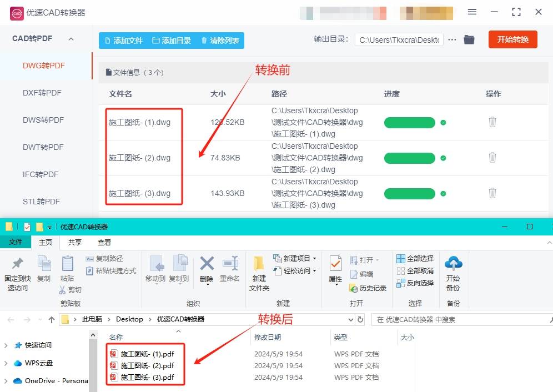The height and width of the screenshot is (392, 553).
Task: Click 历史记录 in the ribbon
Action: pyautogui.click(x=368, y=288)
